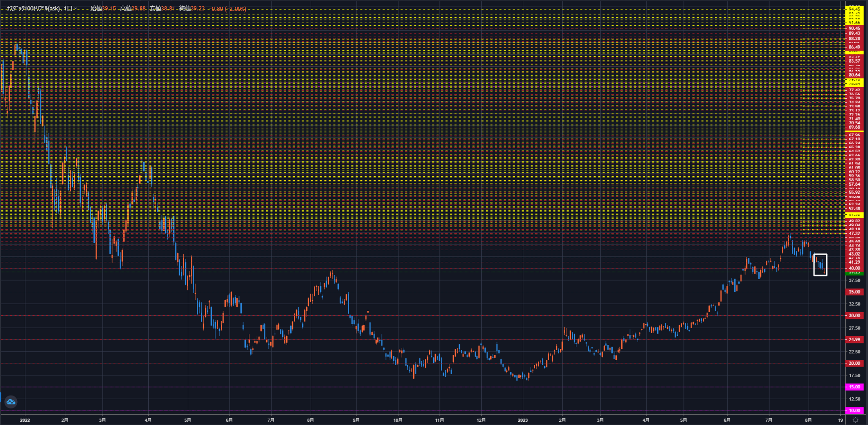Click the 高値 39.88 high value
The width and height of the screenshot is (868, 425).
coord(133,9)
